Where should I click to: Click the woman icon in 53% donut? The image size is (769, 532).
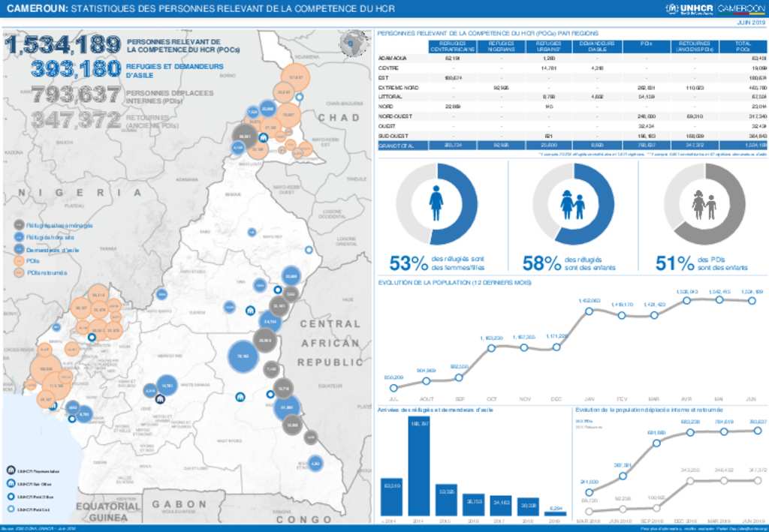point(436,203)
